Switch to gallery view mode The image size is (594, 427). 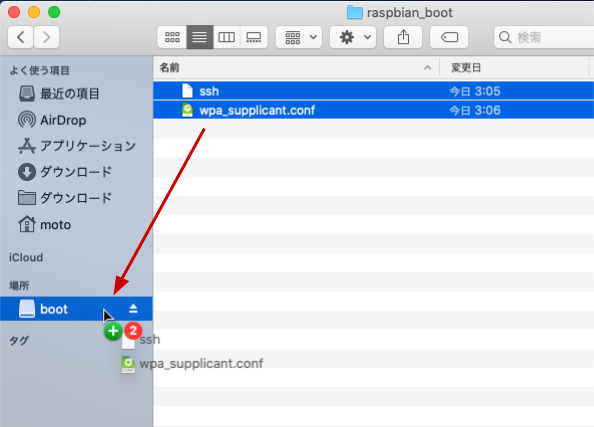click(254, 37)
